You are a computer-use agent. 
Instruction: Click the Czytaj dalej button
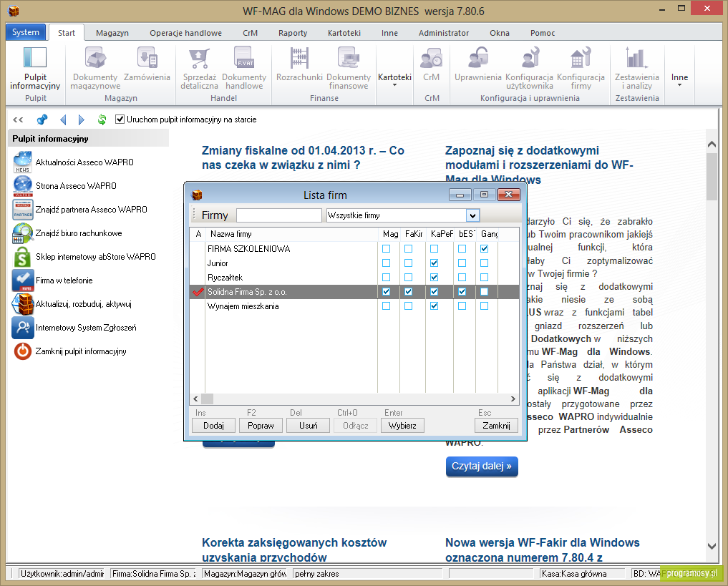(482, 467)
